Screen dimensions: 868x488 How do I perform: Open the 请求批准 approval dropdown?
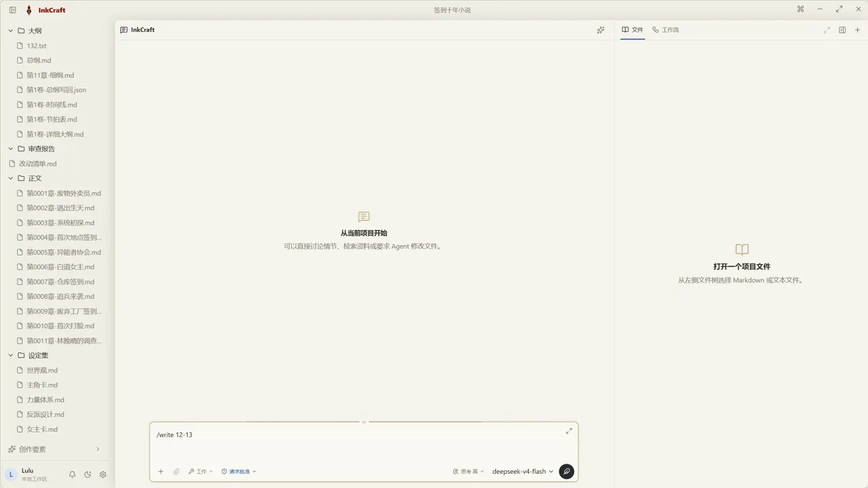click(x=239, y=471)
